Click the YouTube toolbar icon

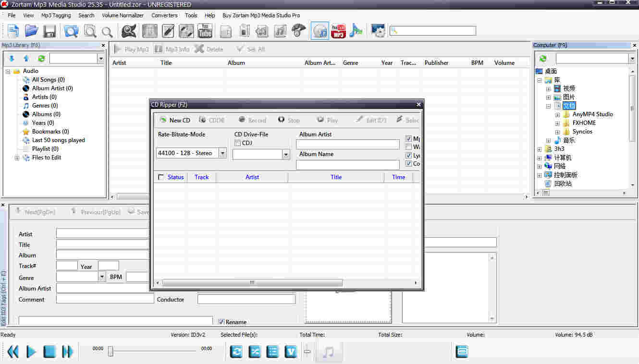coord(205,31)
